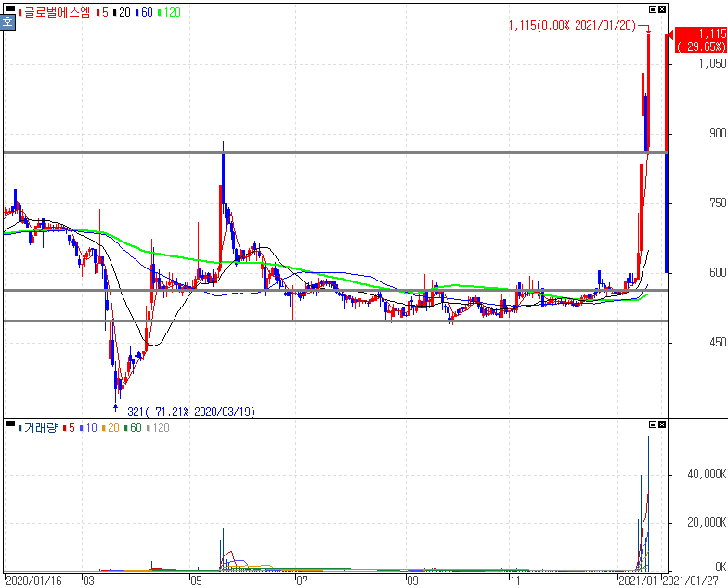The image size is (728, 588).
Task: Click the 20,000K volume axis label
Action: click(x=707, y=522)
